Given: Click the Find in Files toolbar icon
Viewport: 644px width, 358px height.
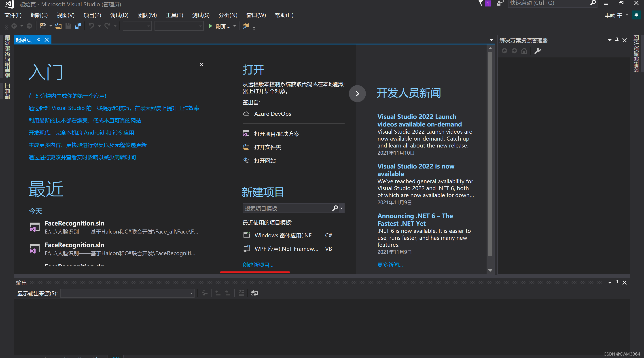Looking at the screenshot, I should (x=246, y=26).
